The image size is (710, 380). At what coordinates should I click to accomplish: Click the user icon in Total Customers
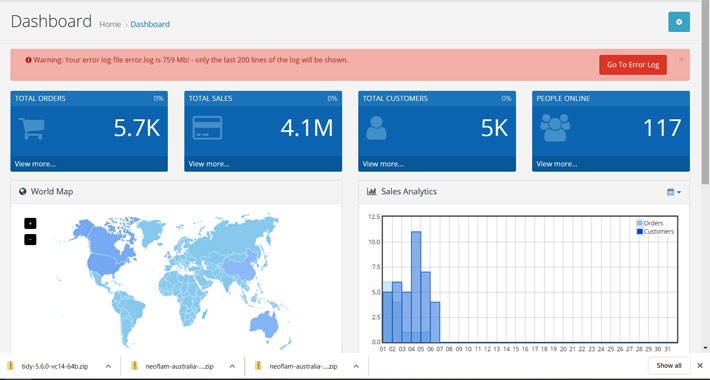[376, 128]
